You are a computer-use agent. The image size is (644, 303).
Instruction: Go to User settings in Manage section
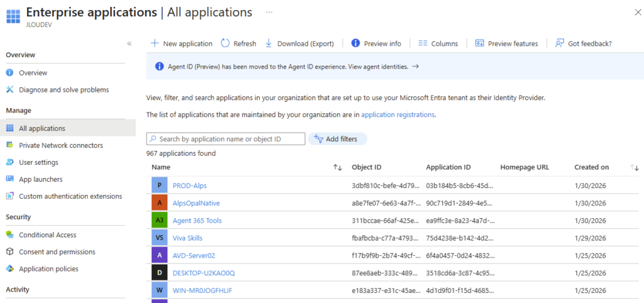[38, 162]
